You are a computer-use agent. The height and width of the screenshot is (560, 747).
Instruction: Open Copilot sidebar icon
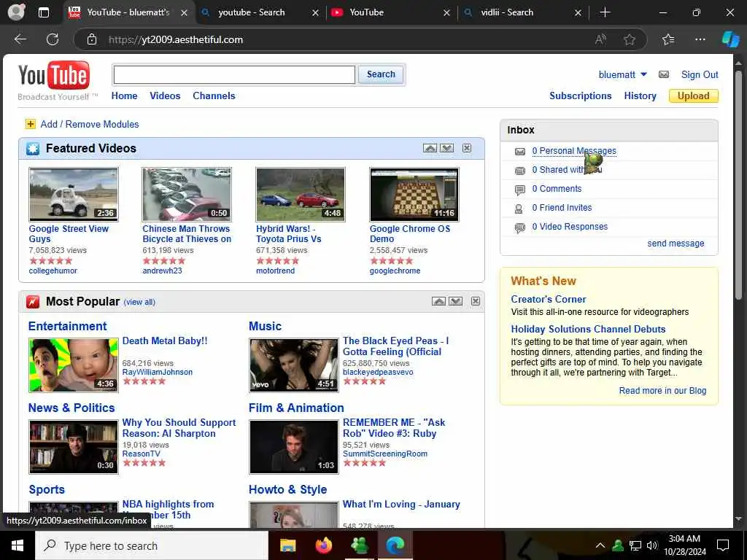730,39
